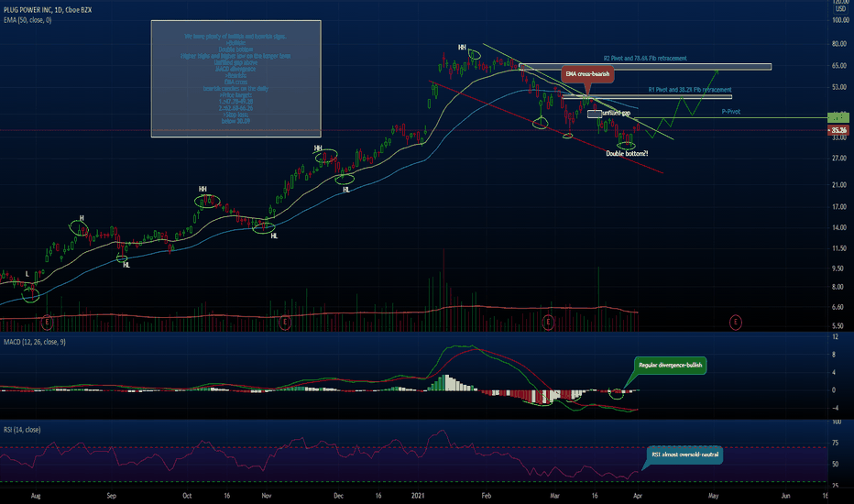
Task: Select the single H swing label
Action: (x=82, y=218)
